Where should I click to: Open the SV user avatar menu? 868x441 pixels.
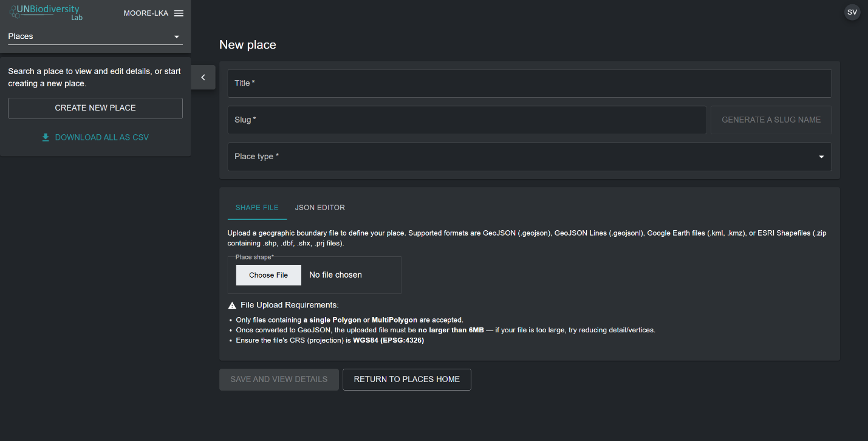pos(852,12)
